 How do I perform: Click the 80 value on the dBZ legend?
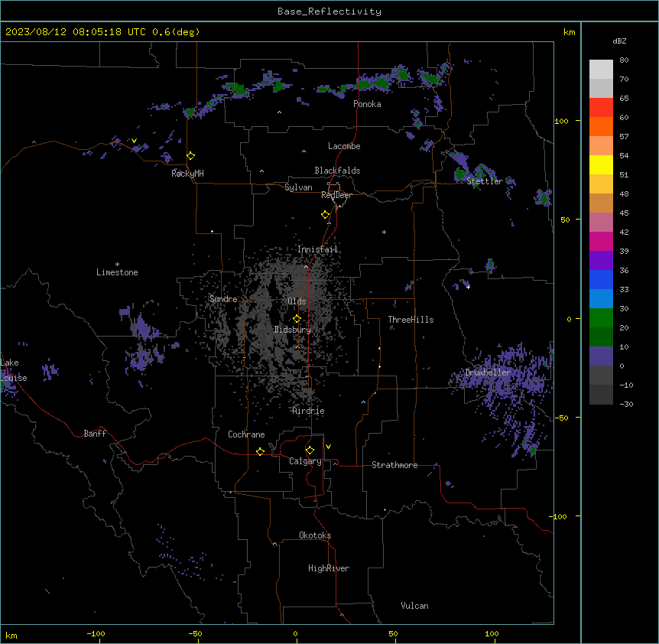tap(624, 60)
